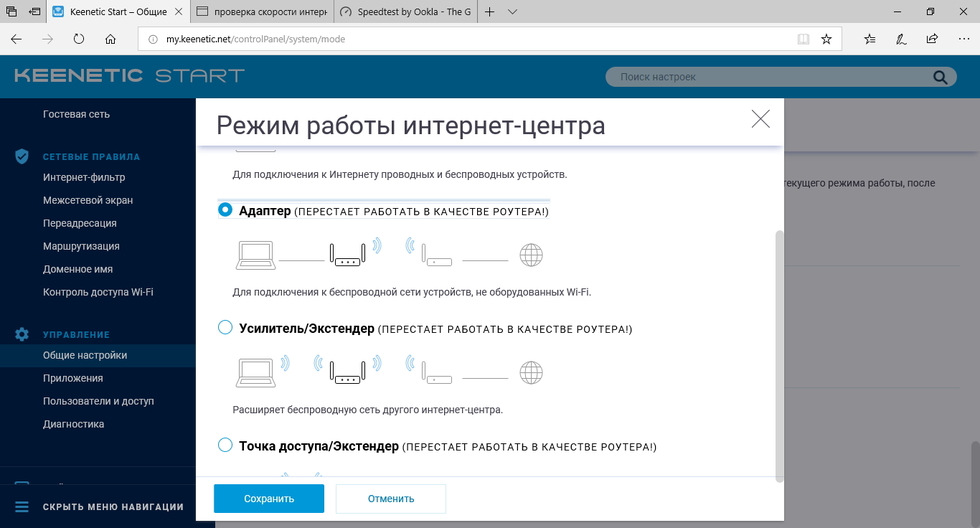This screenshot has width=980, height=528.
Task: Select the Адаптер radio button
Action: pyautogui.click(x=225, y=210)
